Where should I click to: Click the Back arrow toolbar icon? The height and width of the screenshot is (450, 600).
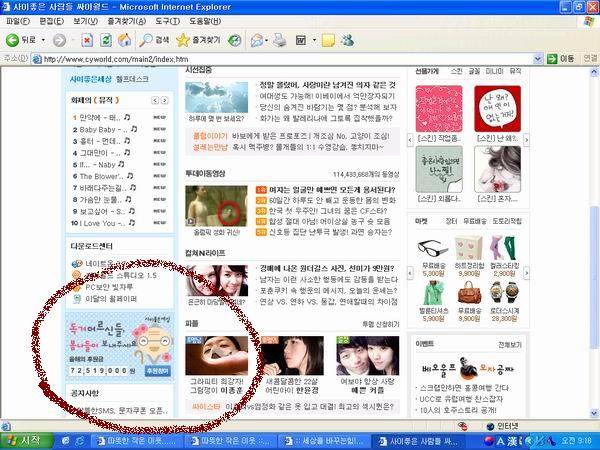click(x=12, y=40)
